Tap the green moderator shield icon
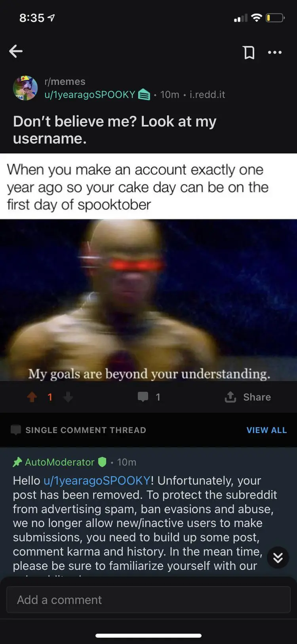 [102, 462]
